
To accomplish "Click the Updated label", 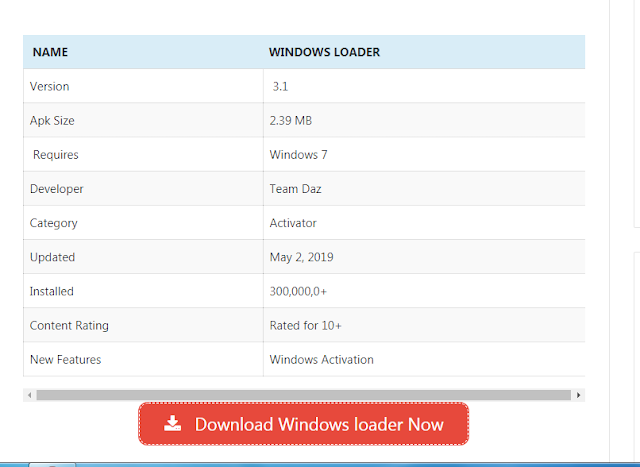I will click(52, 257).
